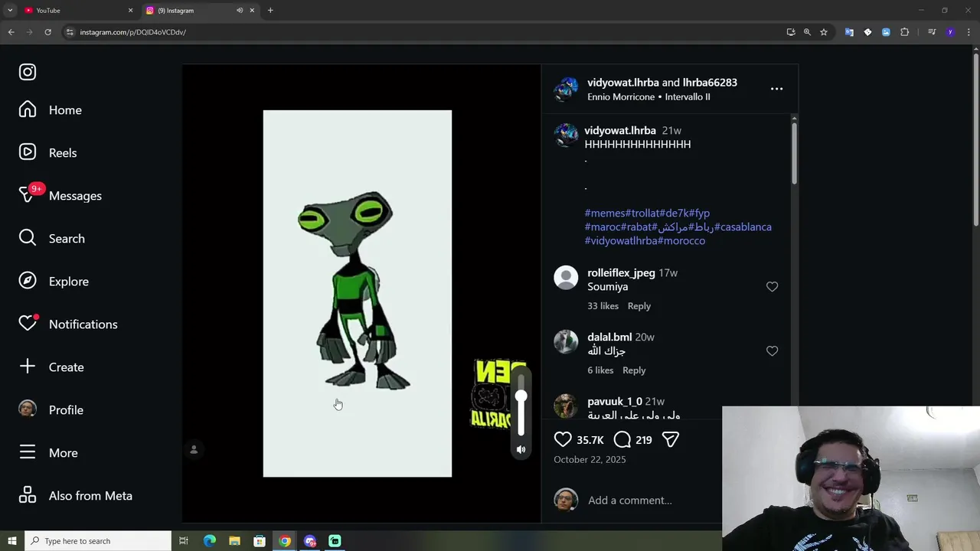Image resolution: width=980 pixels, height=551 pixels.
Task: Close the YouTube tab
Action: tap(130, 11)
